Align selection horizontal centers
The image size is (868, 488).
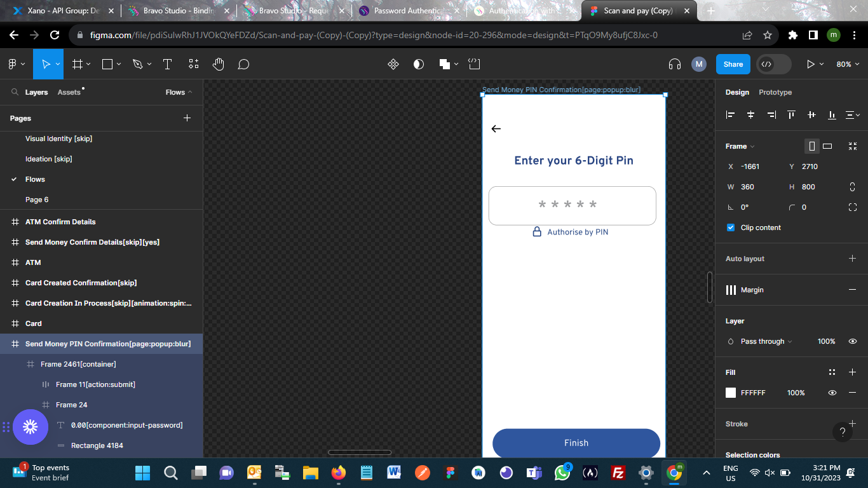click(751, 115)
